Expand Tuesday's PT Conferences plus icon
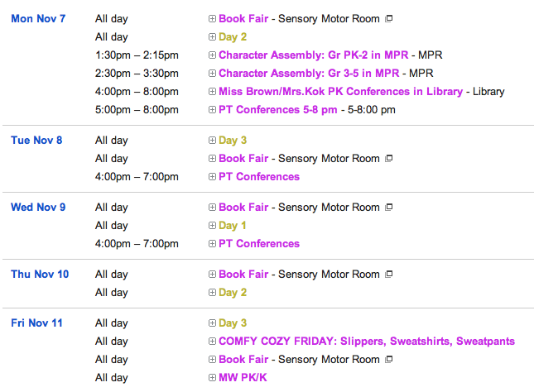This screenshot has width=534, height=392. coord(212,177)
